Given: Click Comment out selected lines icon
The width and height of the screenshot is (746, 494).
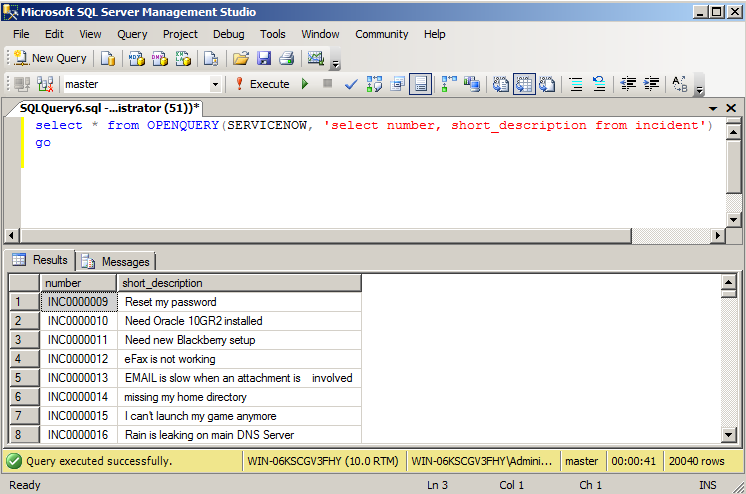Looking at the screenshot, I should coord(576,84).
